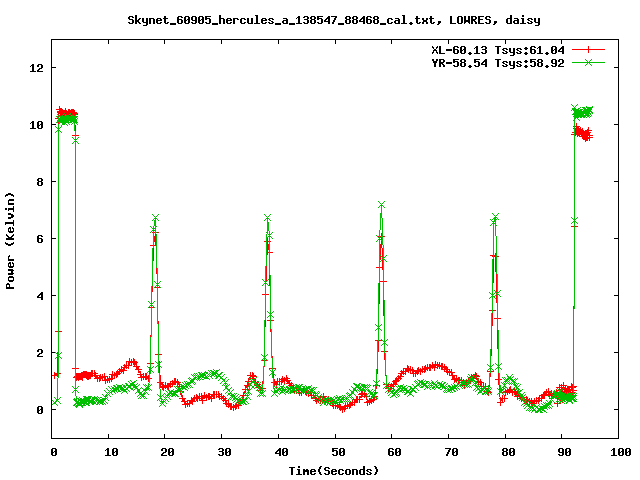Image resolution: width=640 pixels, height=480 pixels.
Task: Click the y-axis tick label 12
Action: click(x=36, y=68)
